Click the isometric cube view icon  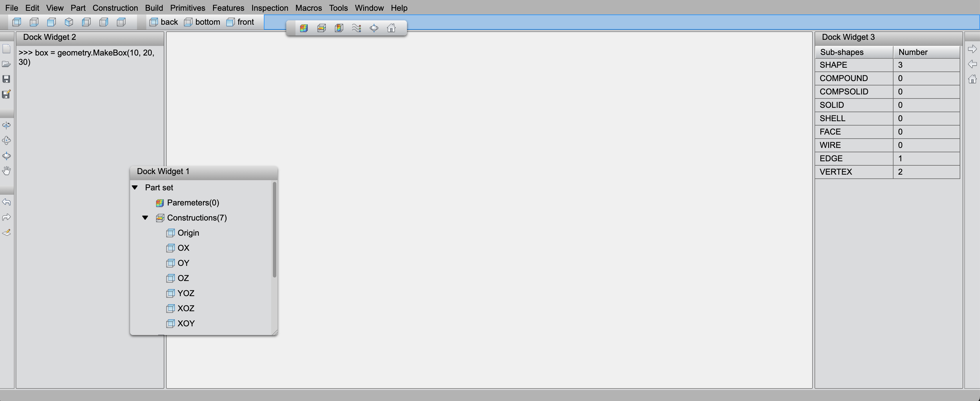click(69, 22)
